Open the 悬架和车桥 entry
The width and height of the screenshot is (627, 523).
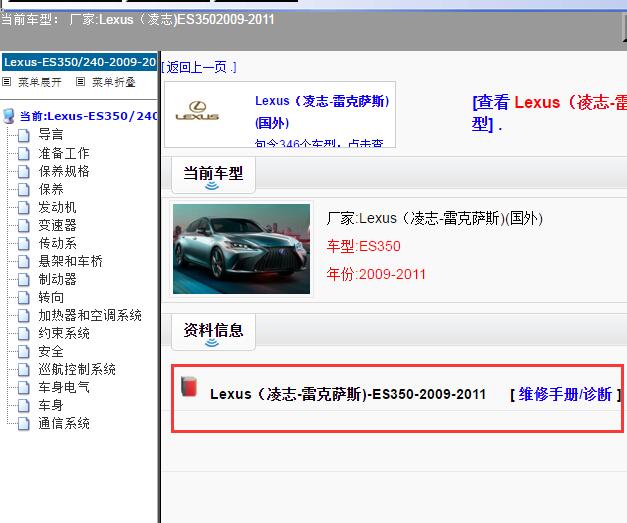70,261
